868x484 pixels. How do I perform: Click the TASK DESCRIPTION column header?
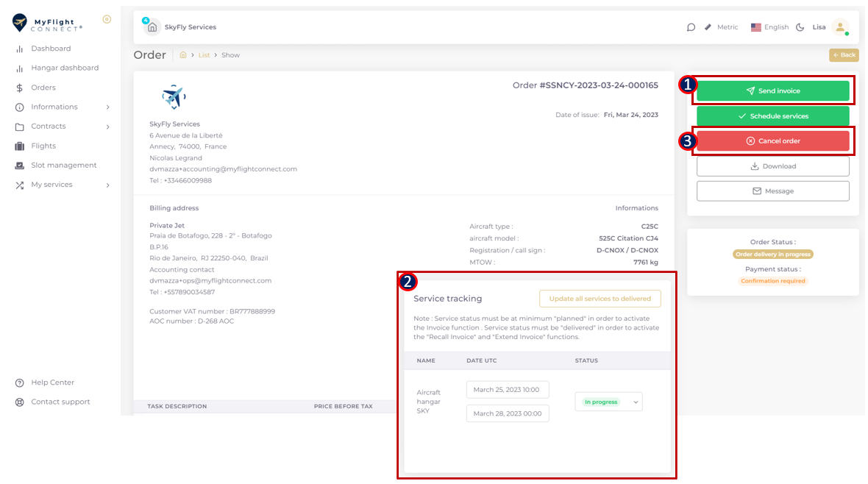177,407
